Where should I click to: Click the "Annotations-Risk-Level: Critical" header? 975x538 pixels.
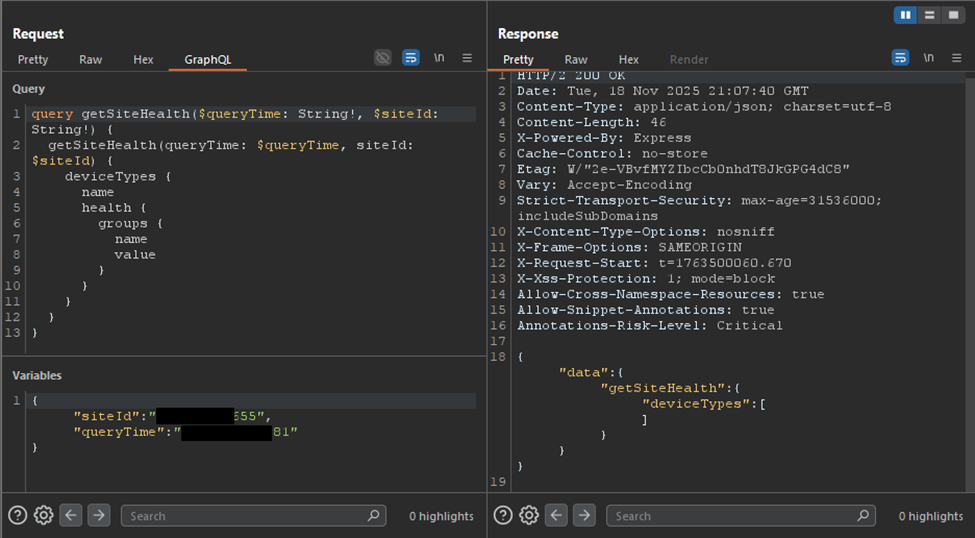coord(649,325)
